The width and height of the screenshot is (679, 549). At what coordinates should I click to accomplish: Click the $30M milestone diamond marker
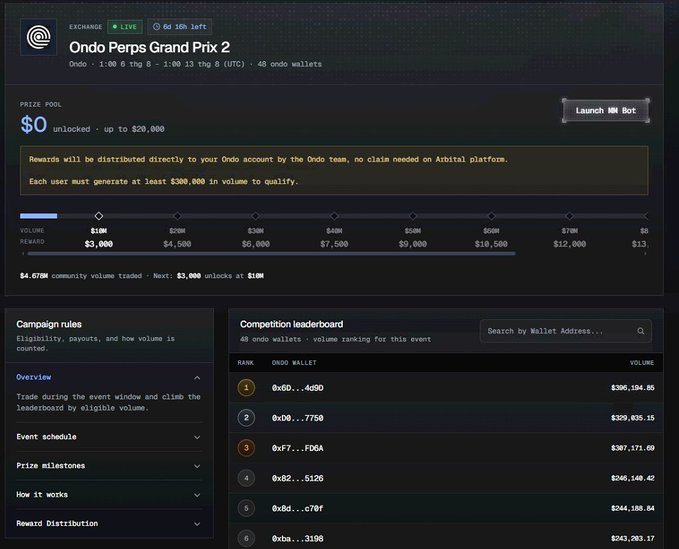tap(255, 216)
